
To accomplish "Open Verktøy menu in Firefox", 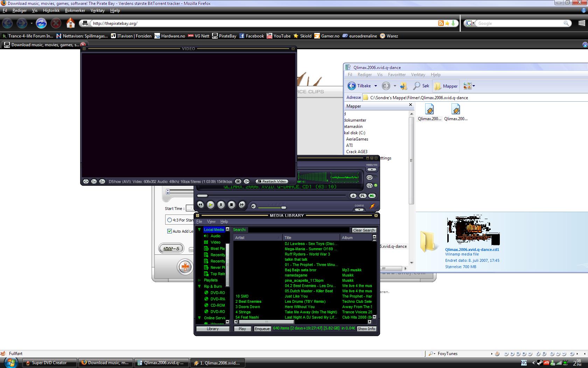I will coord(97,11).
